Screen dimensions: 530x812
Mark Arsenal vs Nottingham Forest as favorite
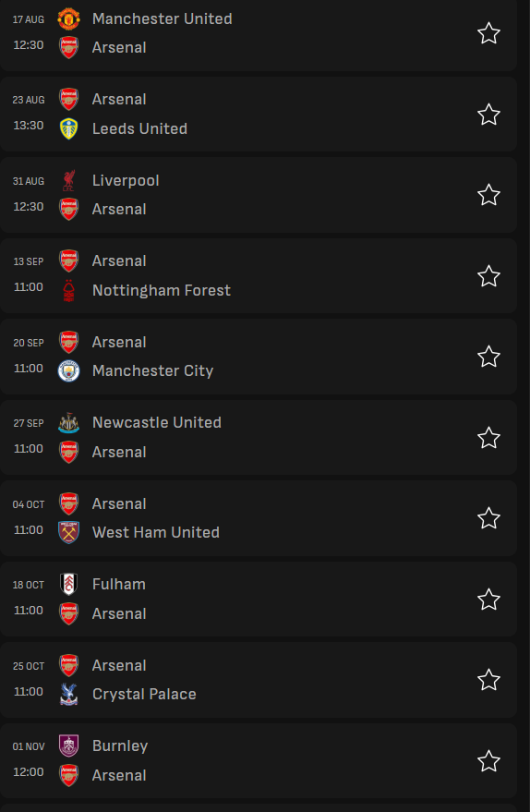(488, 275)
